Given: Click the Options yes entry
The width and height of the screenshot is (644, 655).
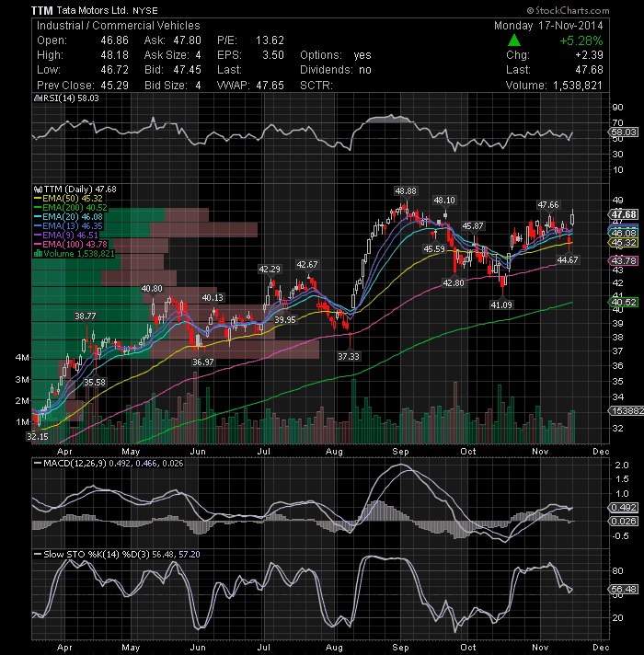Looking at the screenshot, I should [x=336, y=55].
